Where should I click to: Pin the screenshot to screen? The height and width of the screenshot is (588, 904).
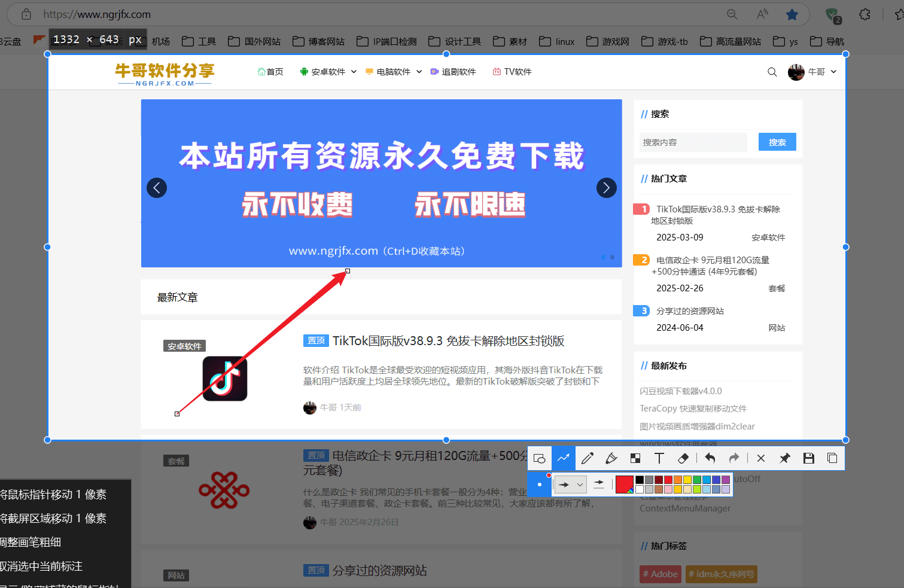(x=785, y=458)
